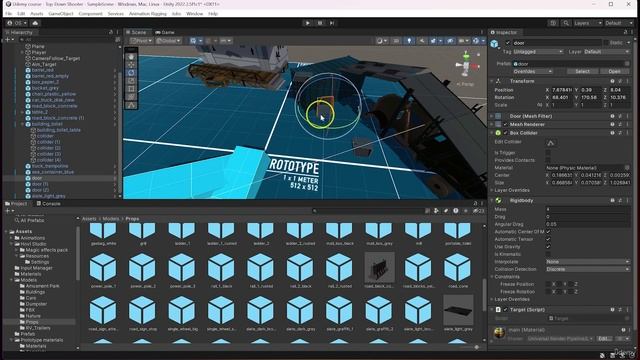Toggle Use Gravity checkbox
Screen dimensions: 640x360
pyautogui.click(x=548, y=247)
